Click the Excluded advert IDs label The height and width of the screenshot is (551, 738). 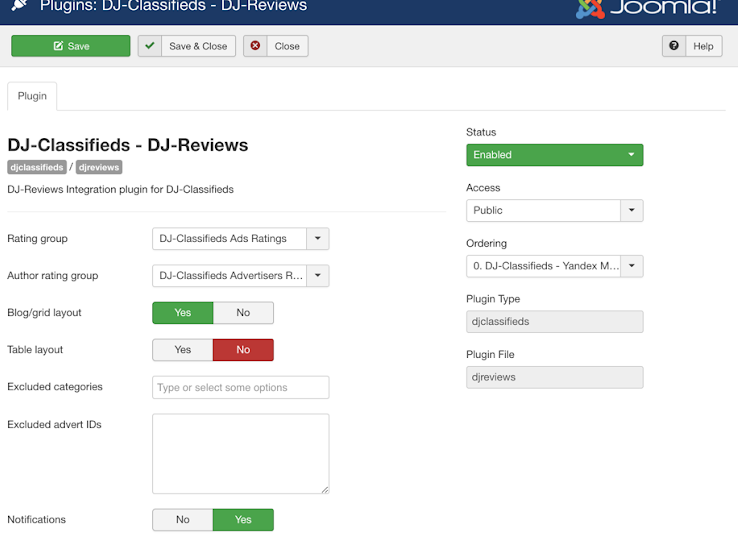tap(54, 424)
